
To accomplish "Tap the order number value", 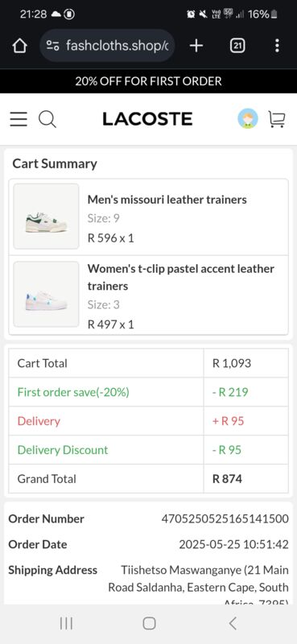I will click(225, 518).
